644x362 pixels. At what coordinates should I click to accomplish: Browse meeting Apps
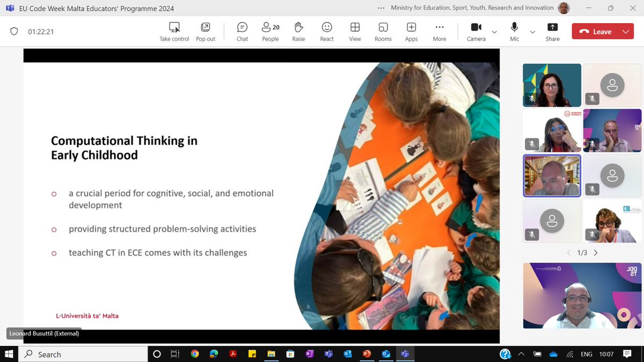(411, 31)
